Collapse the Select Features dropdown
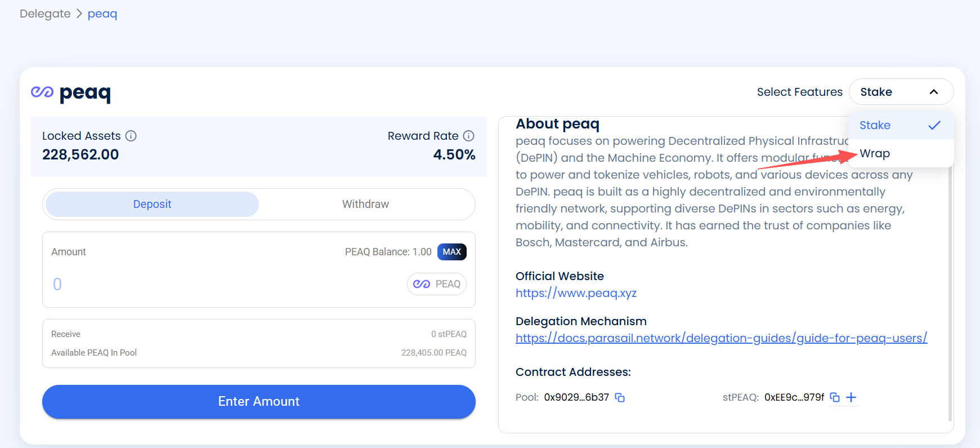Image resolution: width=980 pixels, height=448 pixels. pyautogui.click(x=901, y=92)
